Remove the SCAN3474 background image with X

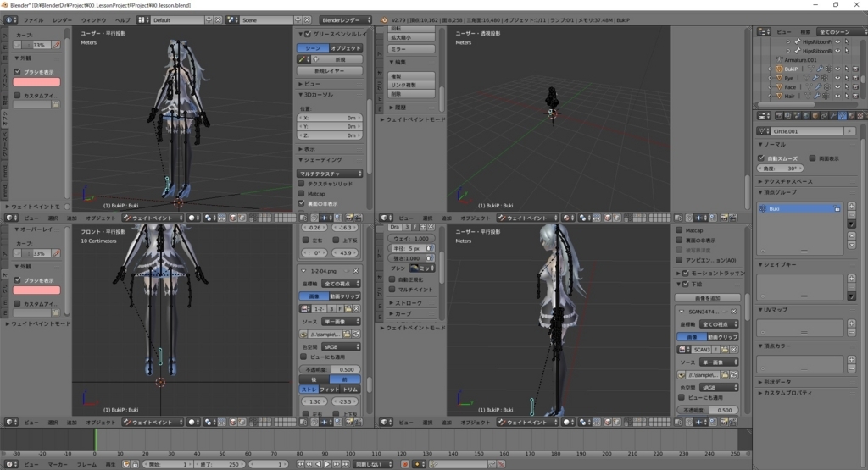coord(733,312)
